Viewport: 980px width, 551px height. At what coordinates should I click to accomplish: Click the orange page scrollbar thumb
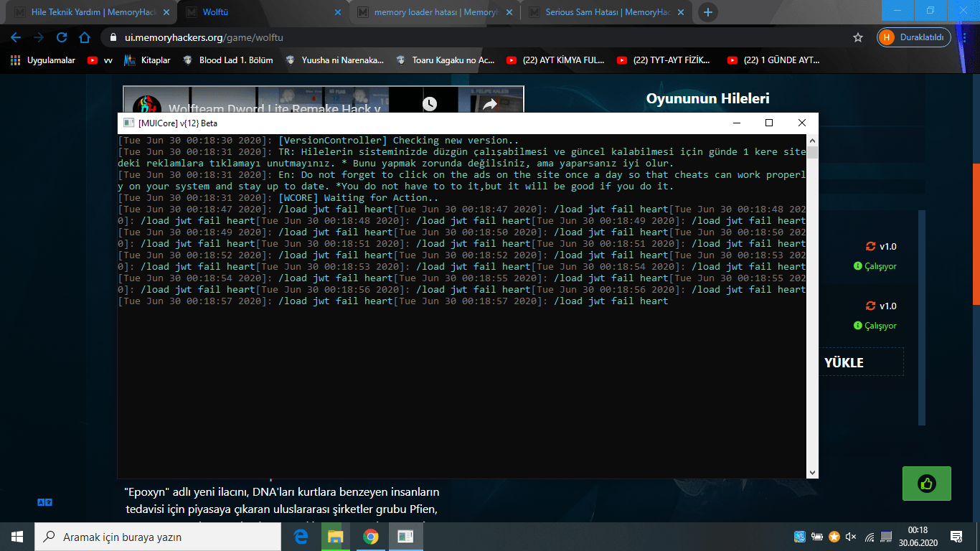pos(976,233)
